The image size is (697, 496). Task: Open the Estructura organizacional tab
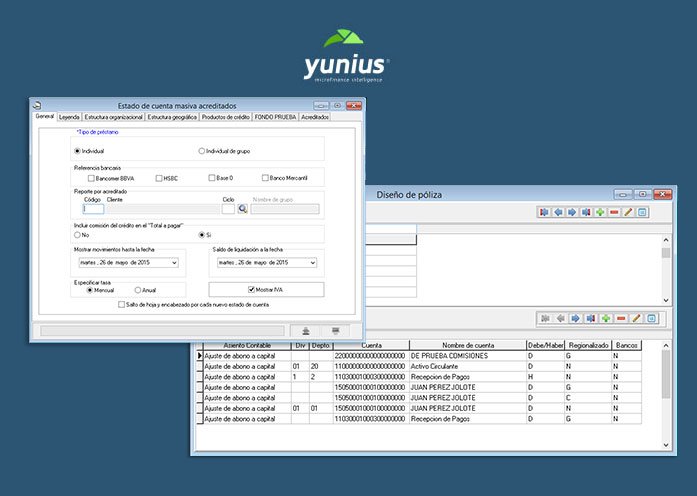click(x=113, y=117)
